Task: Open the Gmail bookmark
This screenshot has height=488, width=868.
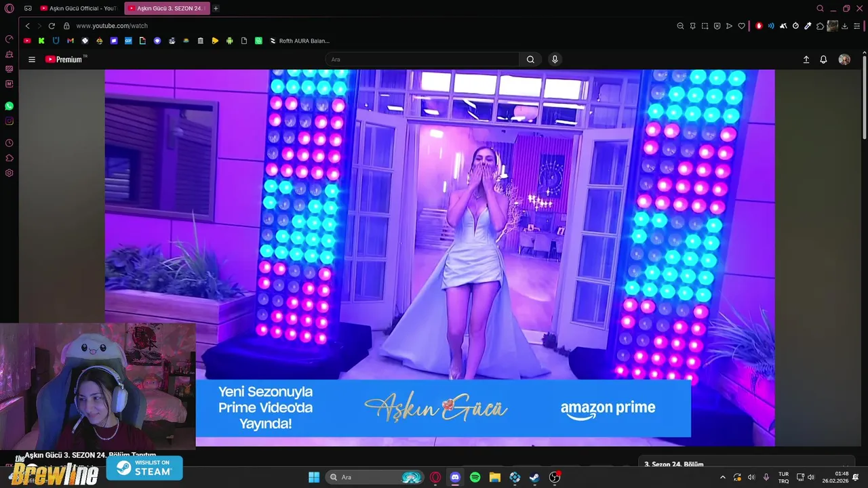Action: point(71,41)
